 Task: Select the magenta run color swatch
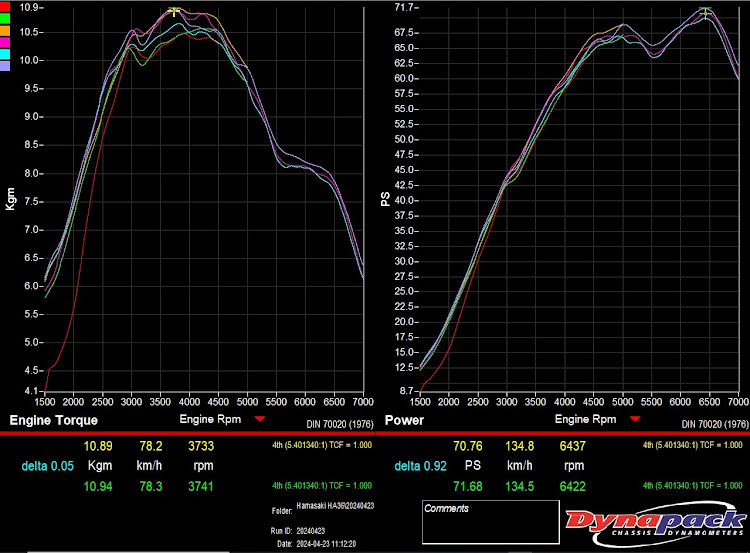pos(5,43)
